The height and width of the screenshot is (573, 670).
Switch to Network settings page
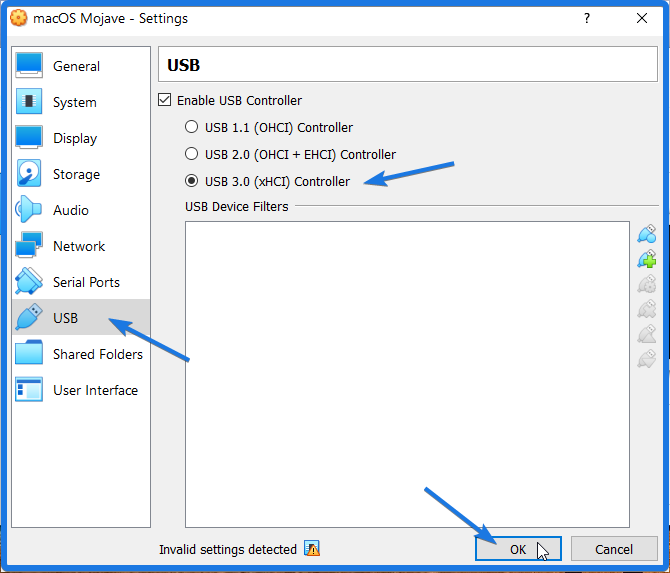(x=81, y=245)
